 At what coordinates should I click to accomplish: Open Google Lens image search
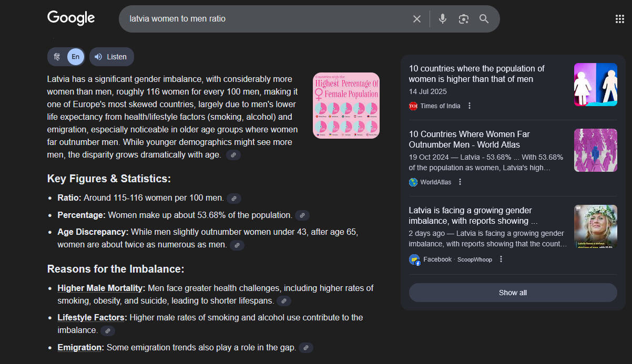463,19
